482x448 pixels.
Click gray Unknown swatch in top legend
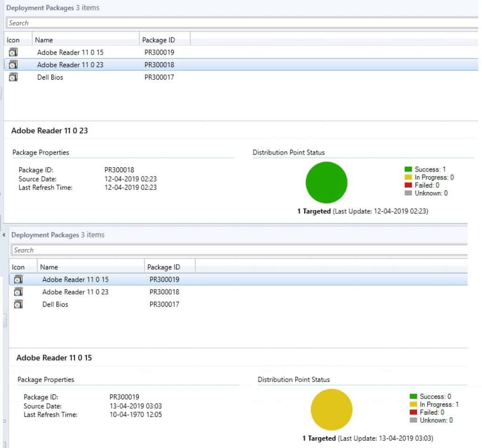click(x=408, y=193)
